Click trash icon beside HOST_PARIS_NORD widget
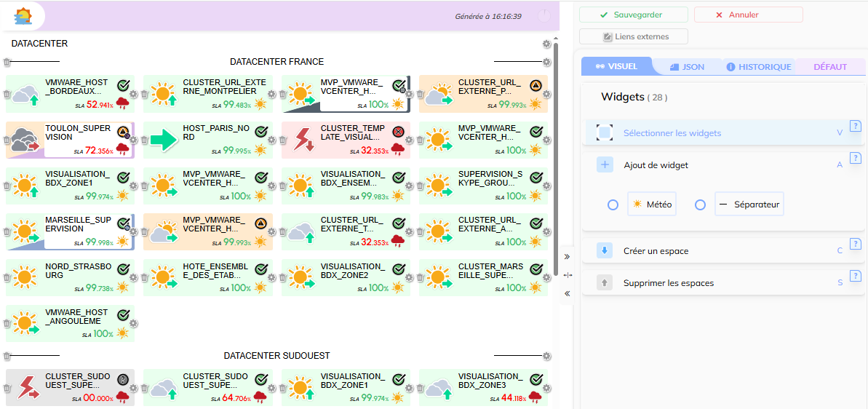This screenshot has height=409, width=868. click(x=145, y=140)
